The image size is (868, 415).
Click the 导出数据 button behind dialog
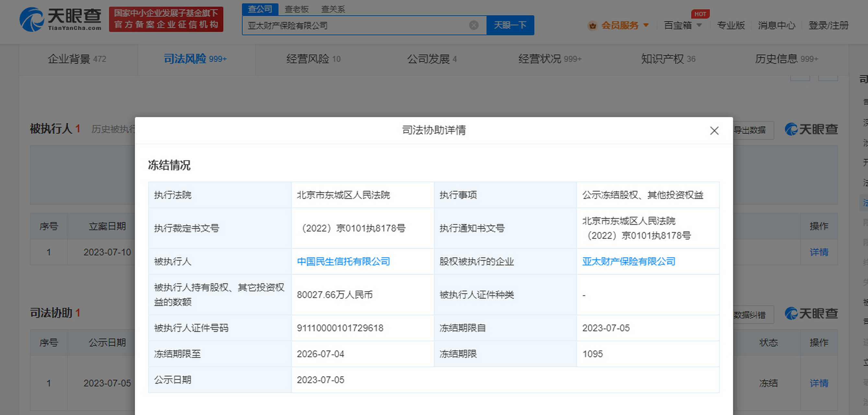point(753,130)
